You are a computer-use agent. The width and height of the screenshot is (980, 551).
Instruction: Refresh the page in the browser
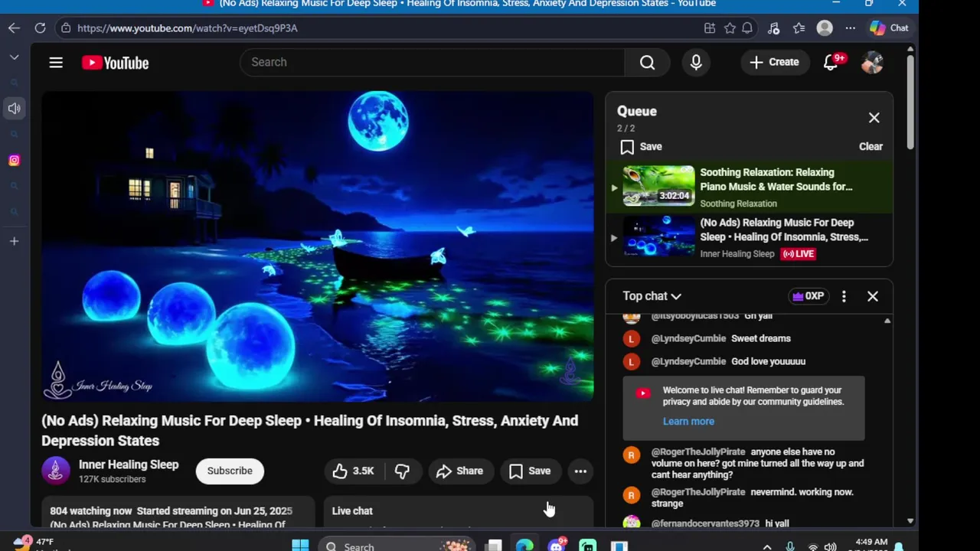click(x=40, y=28)
